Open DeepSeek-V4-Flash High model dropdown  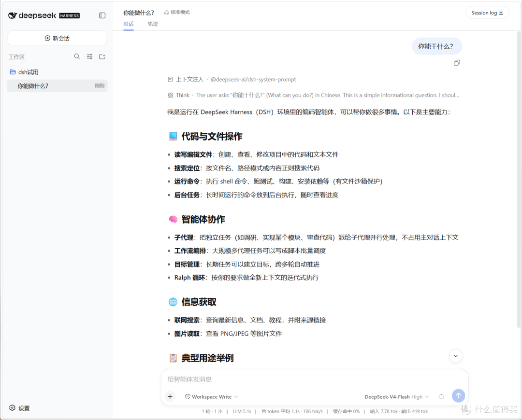point(397,397)
